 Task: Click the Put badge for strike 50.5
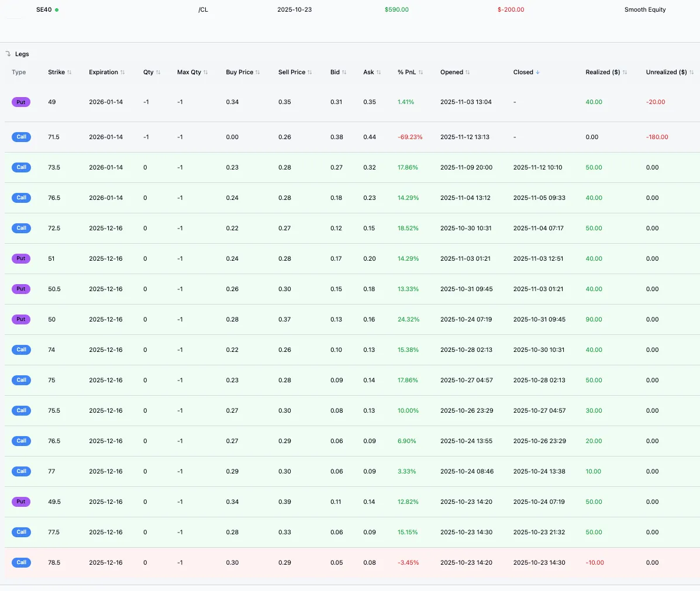[21, 289]
